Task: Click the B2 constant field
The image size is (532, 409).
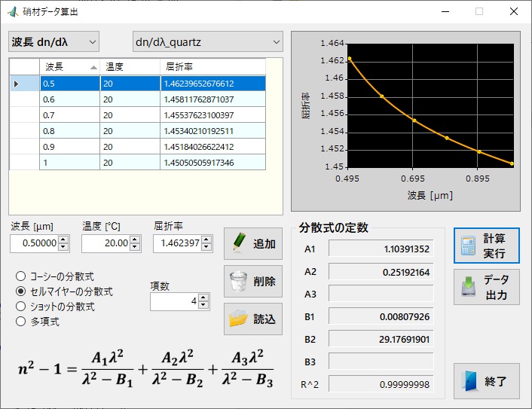Action: (x=381, y=339)
